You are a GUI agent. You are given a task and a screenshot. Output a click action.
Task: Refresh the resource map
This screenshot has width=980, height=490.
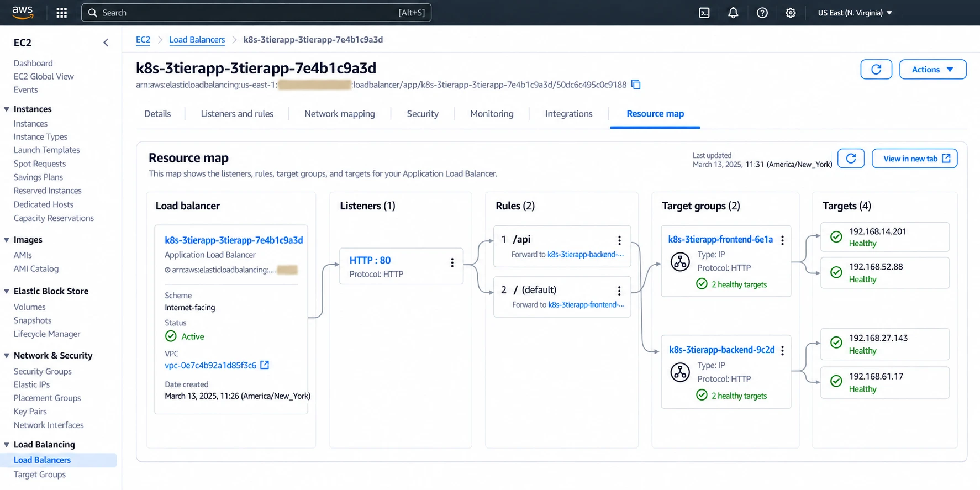coord(851,159)
